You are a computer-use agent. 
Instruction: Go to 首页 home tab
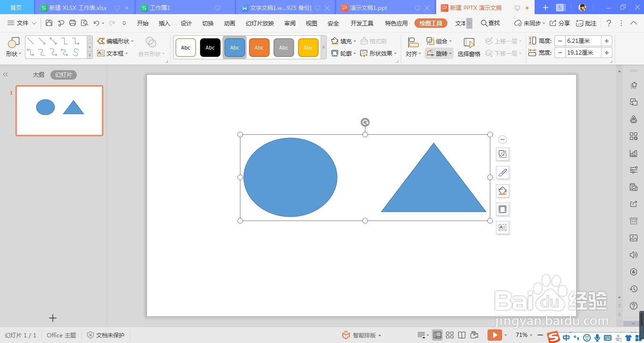(x=16, y=8)
